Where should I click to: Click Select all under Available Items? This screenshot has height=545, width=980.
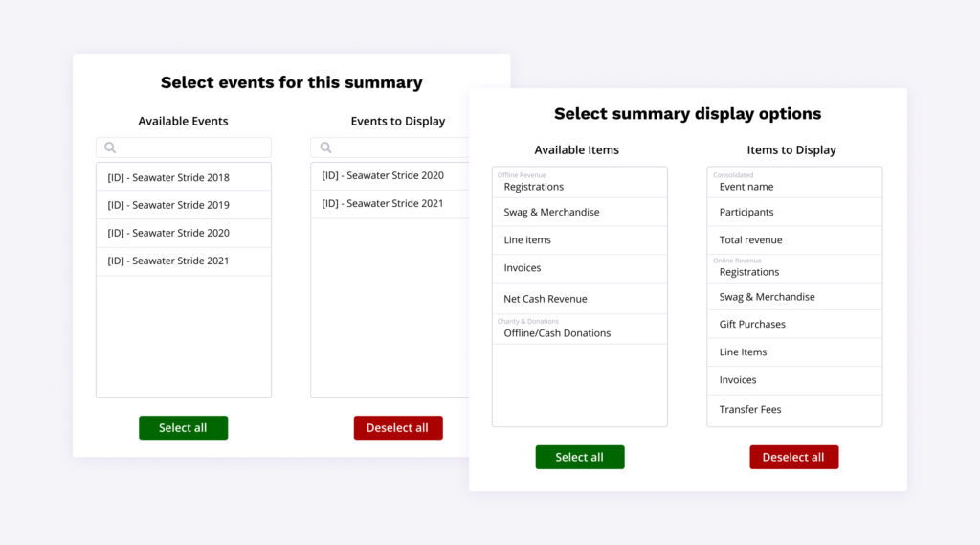(579, 457)
